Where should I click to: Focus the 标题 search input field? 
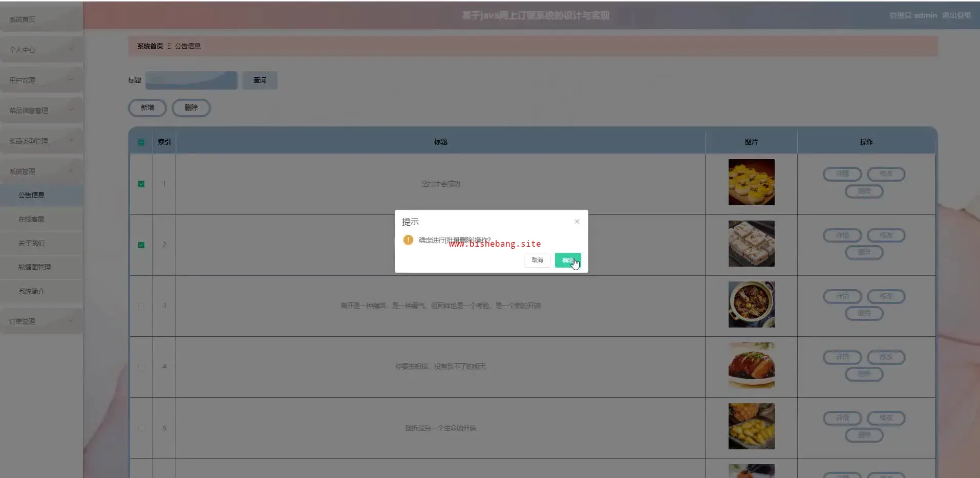pos(191,80)
